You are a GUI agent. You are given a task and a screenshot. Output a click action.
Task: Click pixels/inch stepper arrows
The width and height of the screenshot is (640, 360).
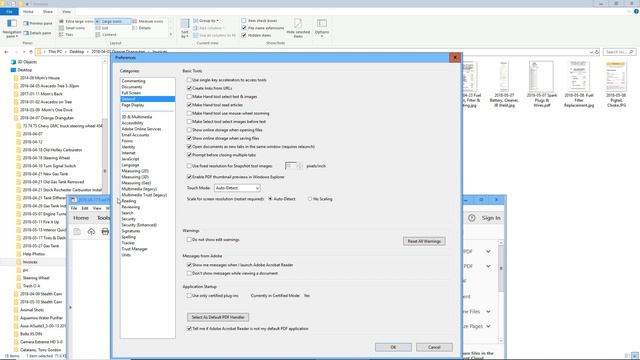coord(300,166)
